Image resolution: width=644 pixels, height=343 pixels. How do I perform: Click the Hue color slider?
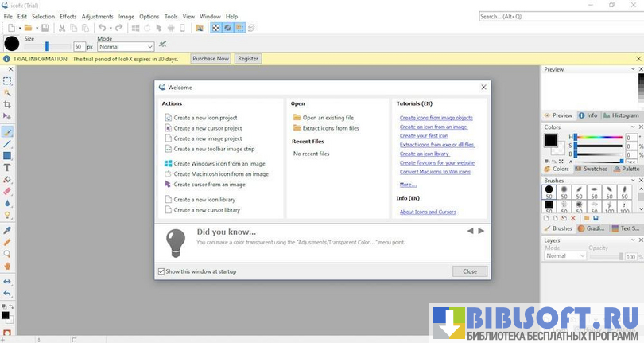(599, 138)
